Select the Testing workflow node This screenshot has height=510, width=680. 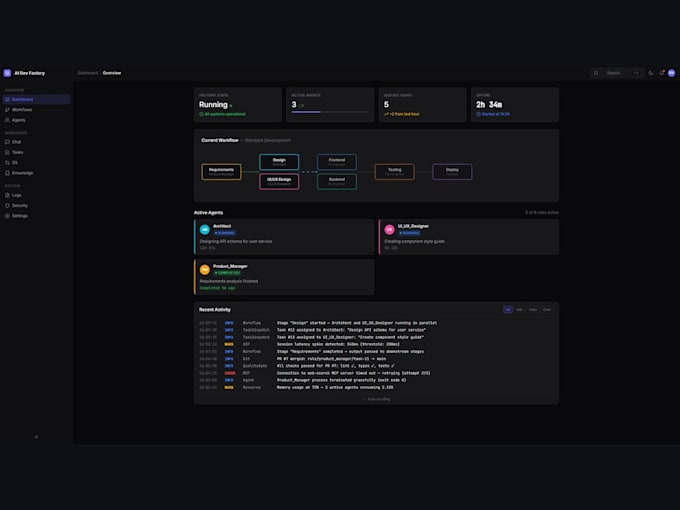pos(395,172)
